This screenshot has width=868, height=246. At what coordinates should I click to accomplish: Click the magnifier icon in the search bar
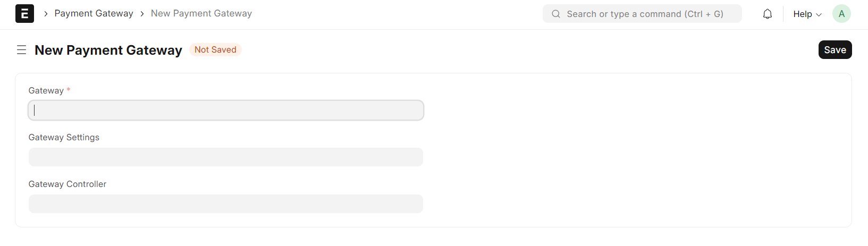556,14
